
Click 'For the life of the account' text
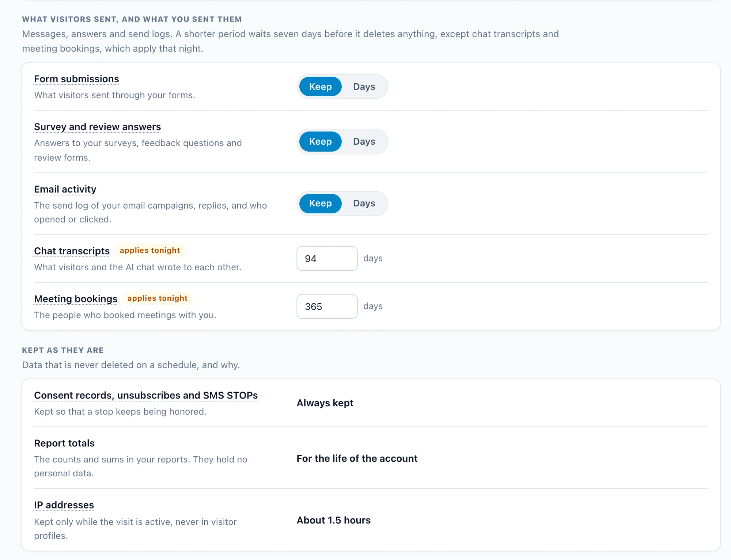357,458
